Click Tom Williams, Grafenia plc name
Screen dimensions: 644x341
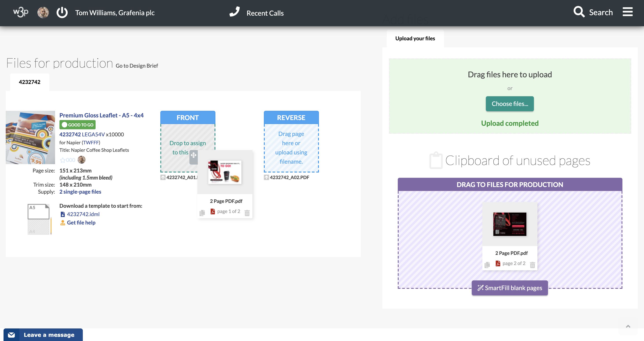(x=115, y=13)
